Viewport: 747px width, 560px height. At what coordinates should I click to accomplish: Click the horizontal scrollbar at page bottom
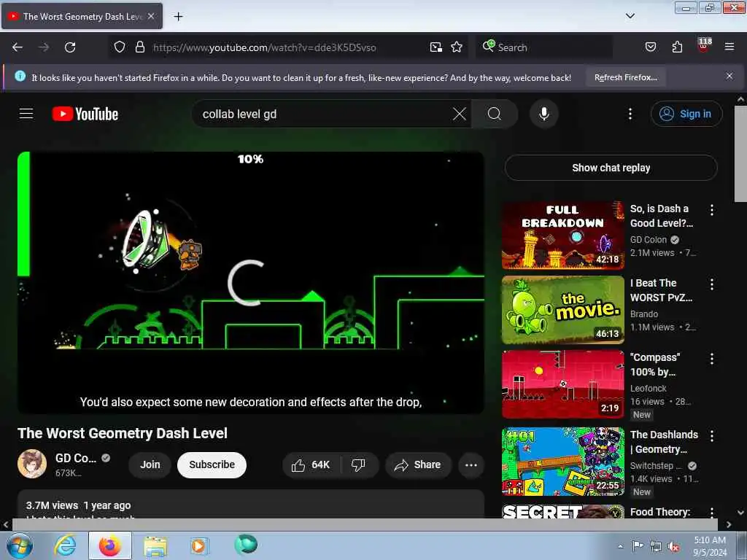365,524
